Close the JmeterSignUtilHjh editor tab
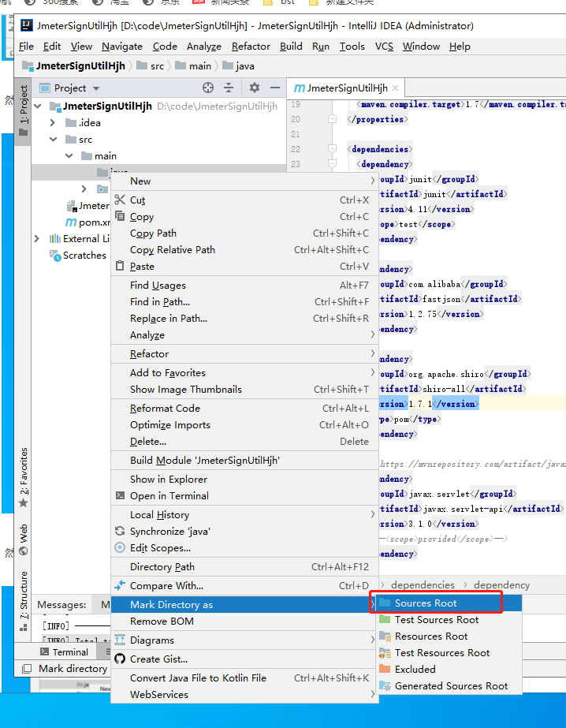566x728 pixels. coord(395,88)
